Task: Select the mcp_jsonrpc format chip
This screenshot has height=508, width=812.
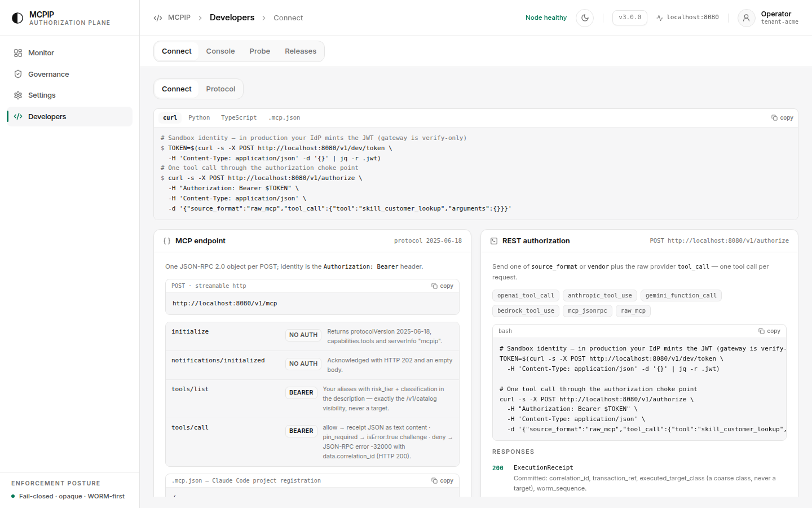Action: [588, 311]
